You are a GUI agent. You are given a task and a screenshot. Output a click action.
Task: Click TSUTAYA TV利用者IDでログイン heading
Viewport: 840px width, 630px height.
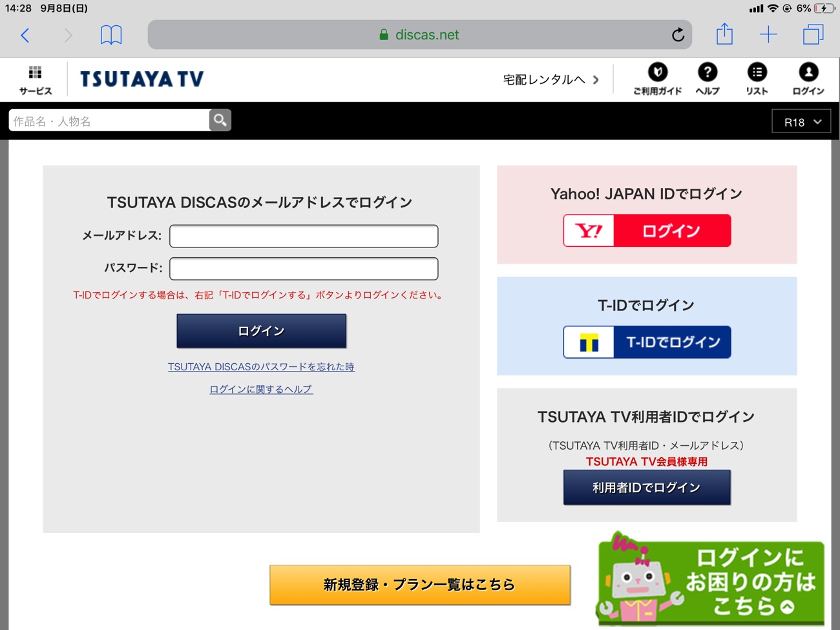pyautogui.click(x=646, y=417)
